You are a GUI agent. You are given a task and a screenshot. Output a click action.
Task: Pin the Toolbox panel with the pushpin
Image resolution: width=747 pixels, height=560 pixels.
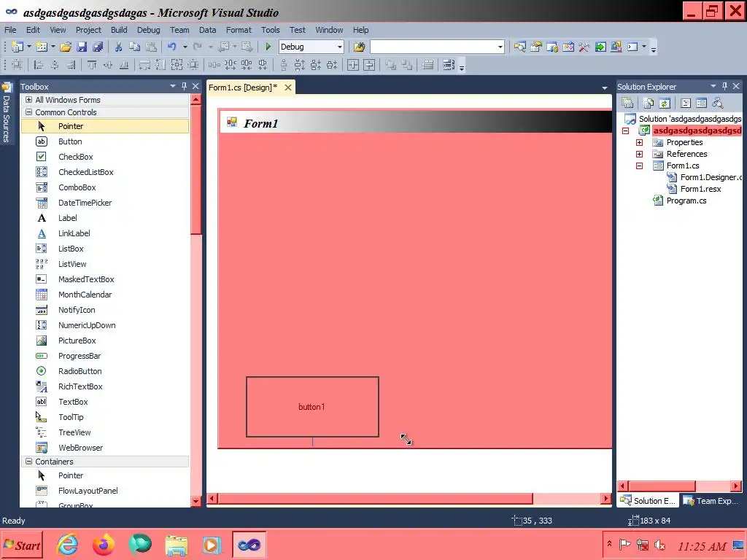pos(184,86)
